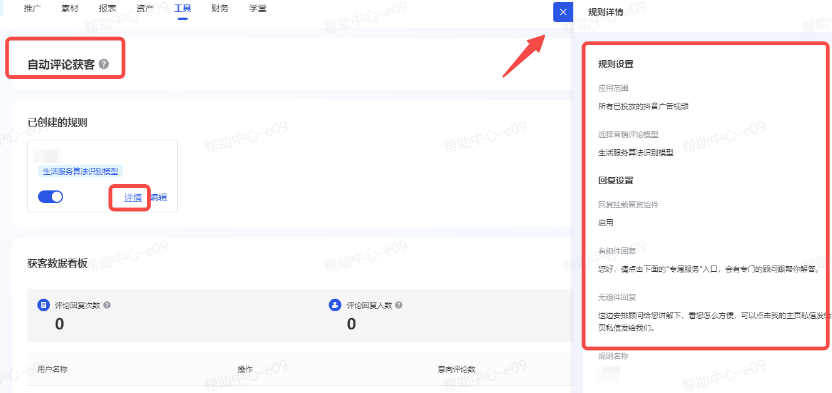The height and width of the screenshot is (393, 832).
Task: Open the 素材 tab
Action: (x=70, y=8)
